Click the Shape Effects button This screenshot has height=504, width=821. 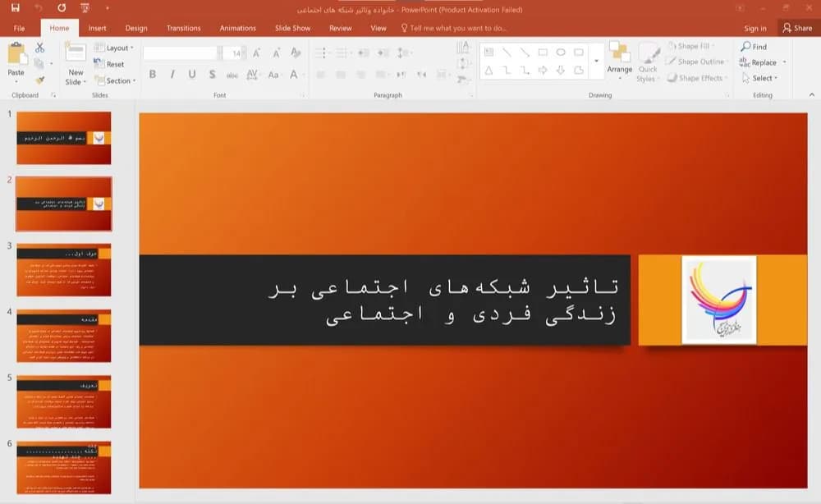click(697, 78)
